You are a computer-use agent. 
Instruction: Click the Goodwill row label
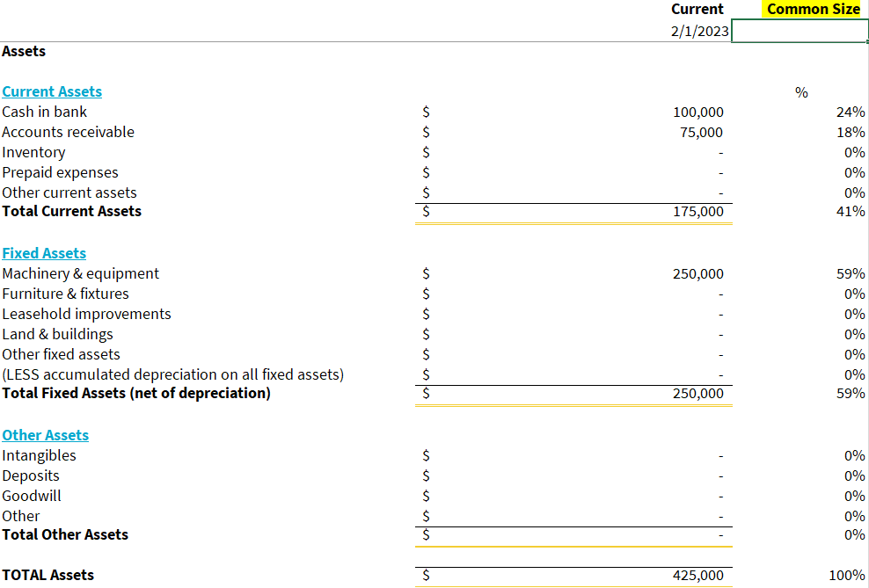[31, 496]
